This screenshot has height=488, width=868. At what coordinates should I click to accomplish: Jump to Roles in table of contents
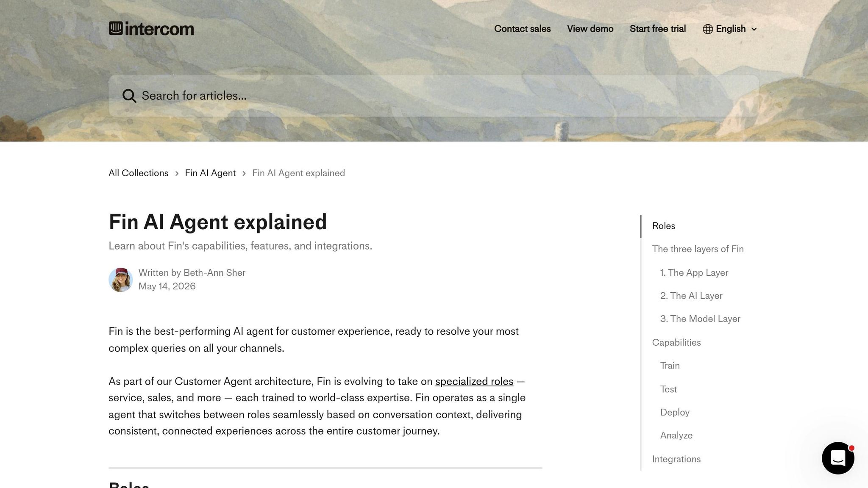[x=663, y=226]
